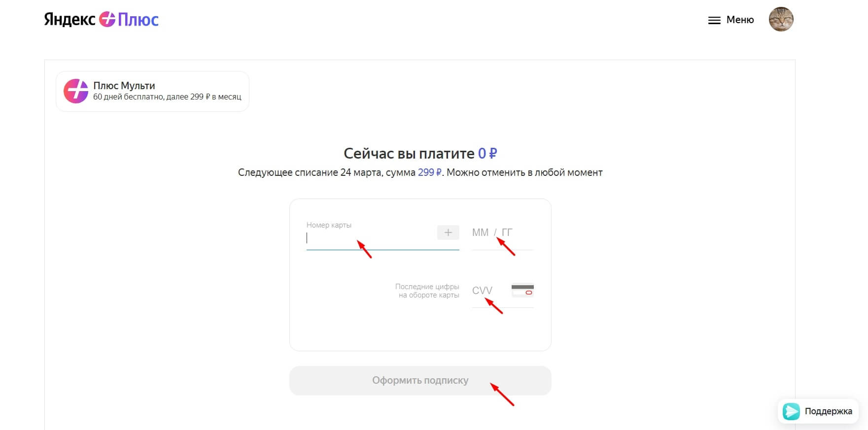Click the Плюс wordmark in header
868x430 pixels.
point(138,20)
